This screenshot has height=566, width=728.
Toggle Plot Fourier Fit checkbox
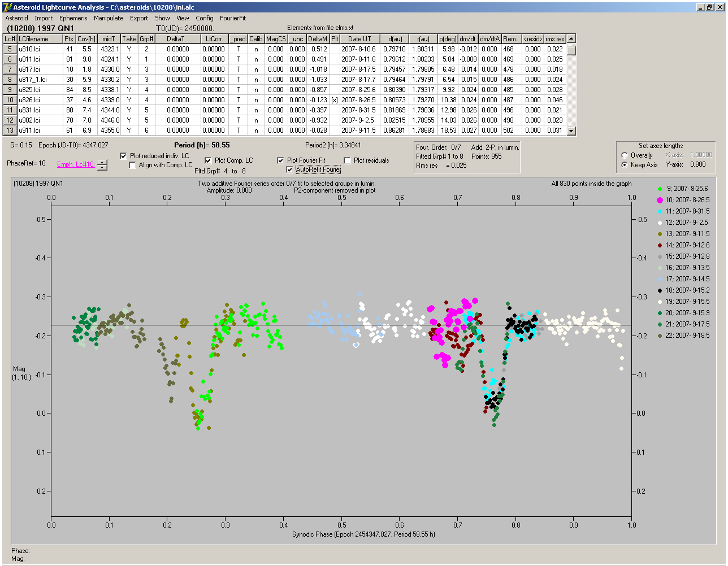[x=280, y=160]
